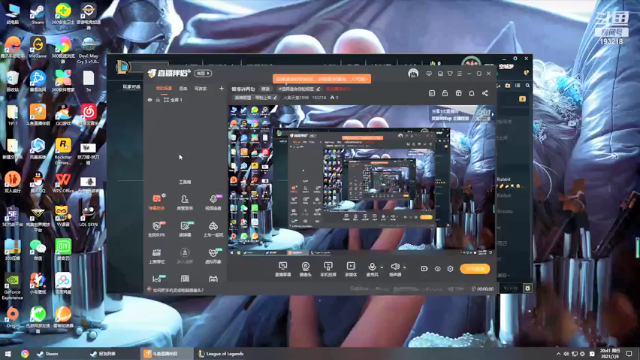The image size is (640, 360).
Task: Open the video co-stream tool with purple badge
Action: (213, 202)
